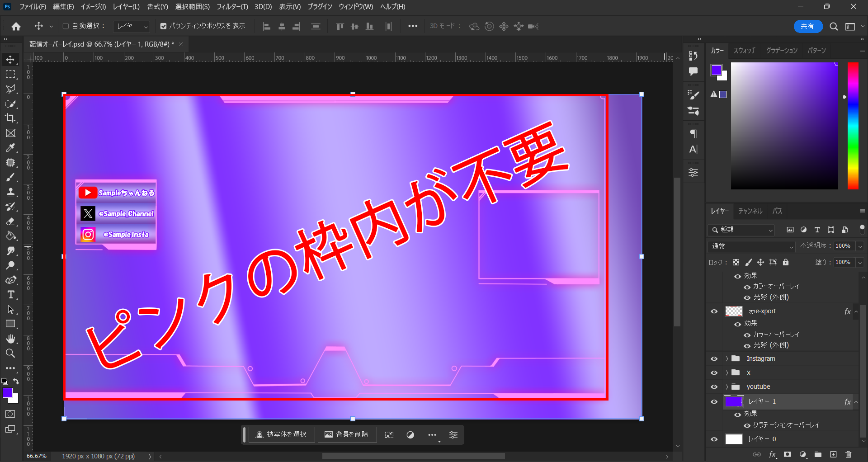
Task: Hide the X group layer
Action: pos(714,372)
